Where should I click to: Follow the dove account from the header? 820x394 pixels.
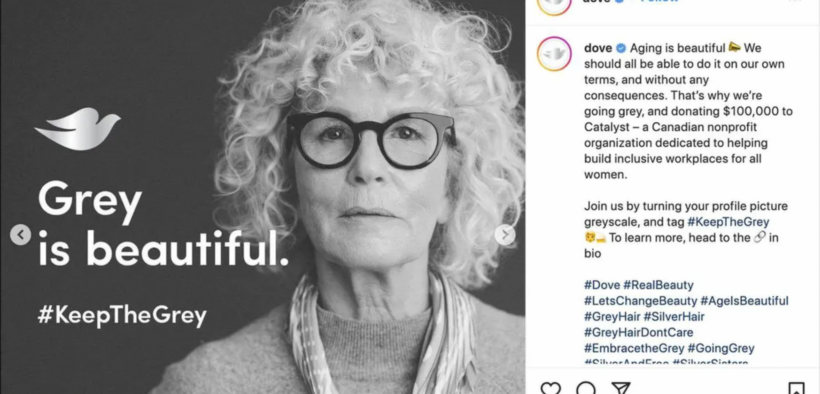660,2
